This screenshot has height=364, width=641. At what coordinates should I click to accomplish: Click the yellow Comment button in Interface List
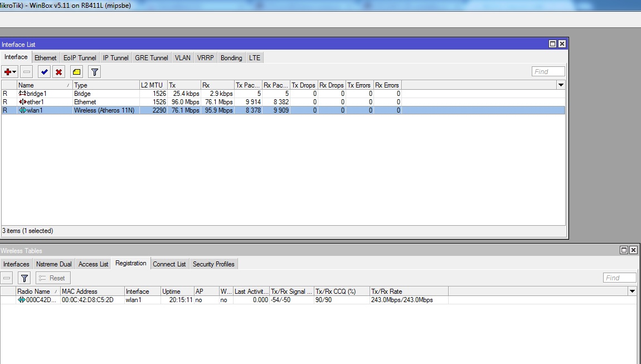pyautogui.click(x=76, y=72)
